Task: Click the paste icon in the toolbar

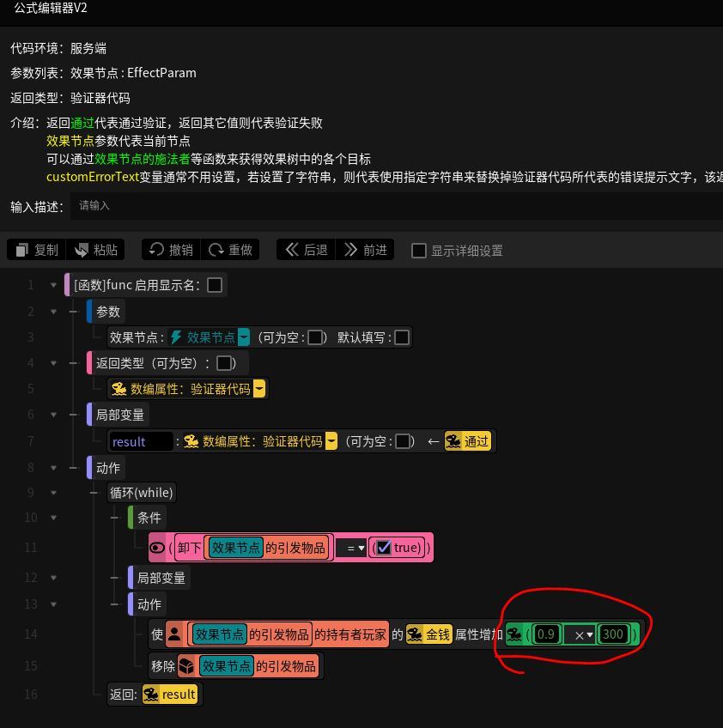Action: [x=82, y=251]
